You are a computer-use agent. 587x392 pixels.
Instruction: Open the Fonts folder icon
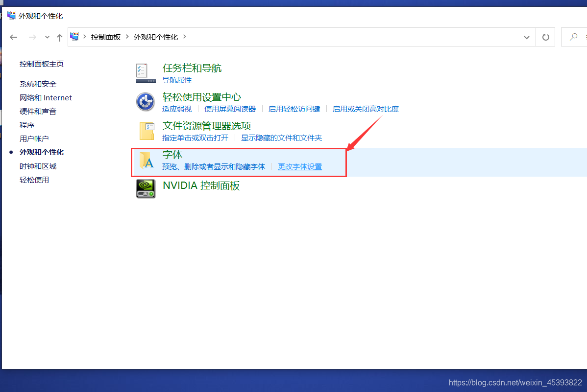(147, 160)
